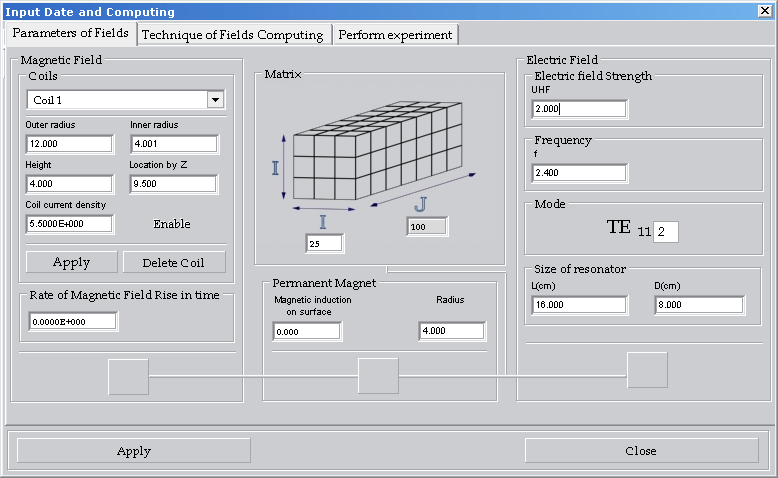Click the resonator D(cm) input field
This screenshot has width=778, height=478.
699,305
